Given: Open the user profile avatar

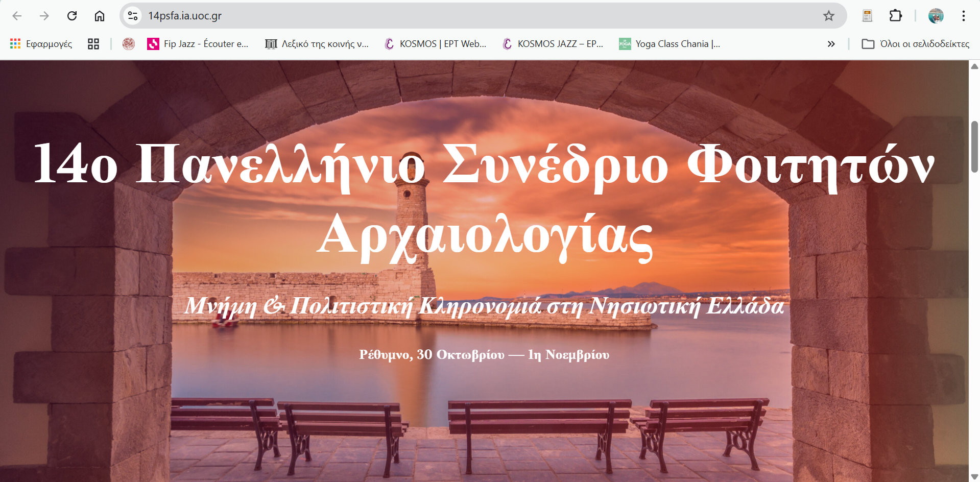Looking at the screenshot, I should click(x=936, y=16).
